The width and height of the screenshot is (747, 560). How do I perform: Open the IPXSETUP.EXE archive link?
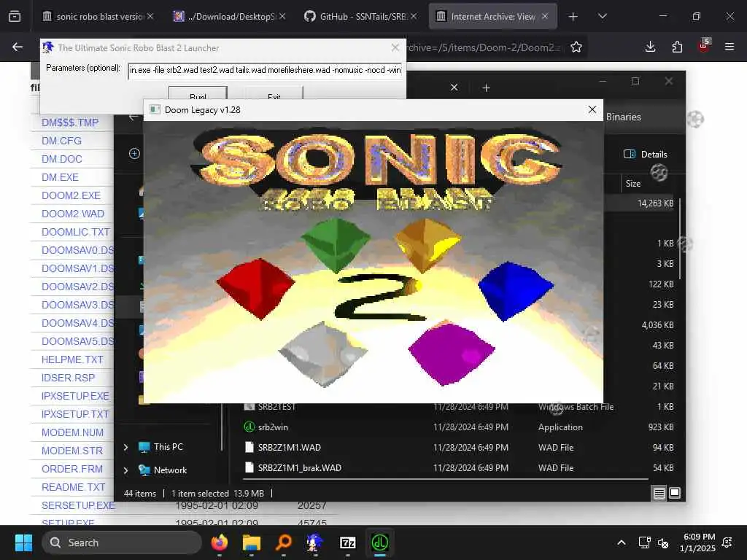coord(75,396)
